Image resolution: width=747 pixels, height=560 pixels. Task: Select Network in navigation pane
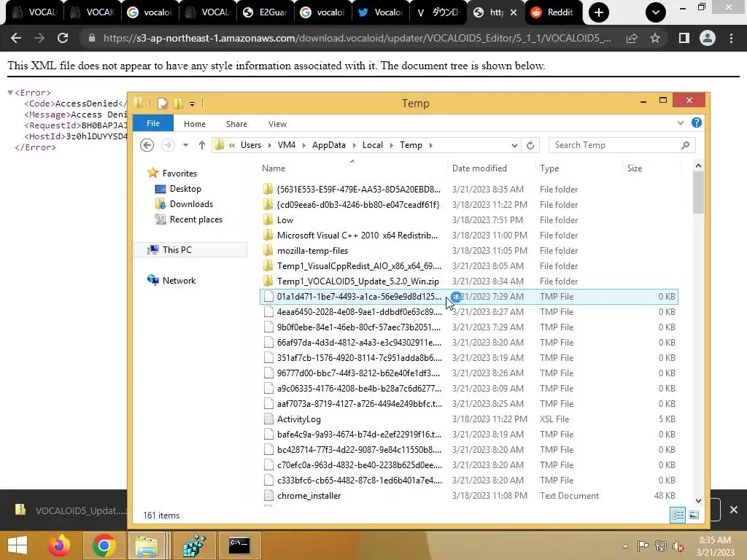pos(179,281)
